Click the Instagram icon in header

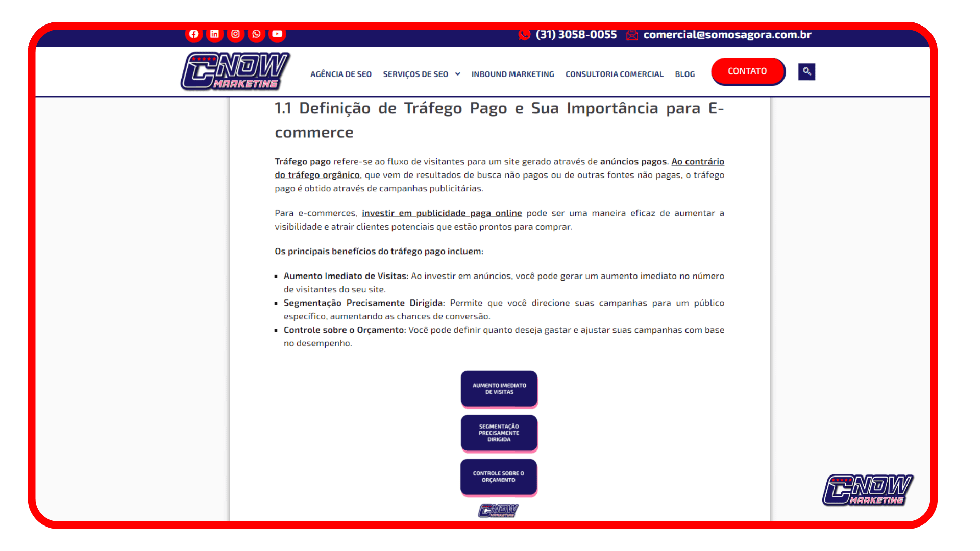click(236, 34)
